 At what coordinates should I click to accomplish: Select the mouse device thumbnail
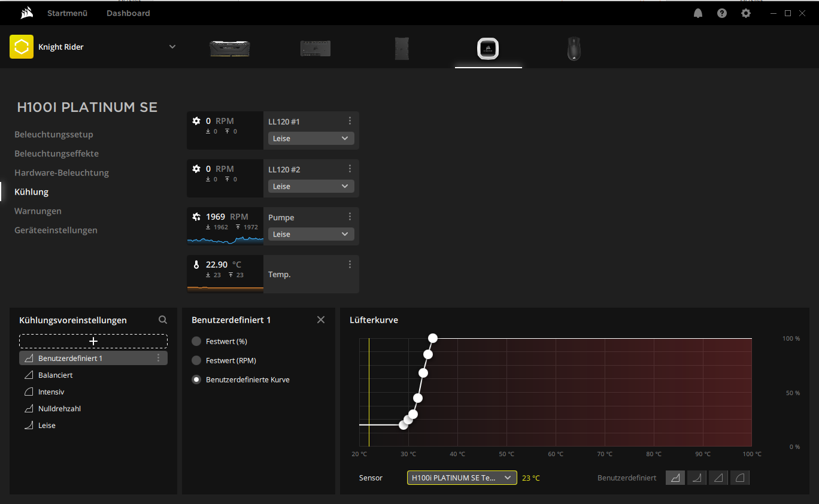(x=574, y=48)
